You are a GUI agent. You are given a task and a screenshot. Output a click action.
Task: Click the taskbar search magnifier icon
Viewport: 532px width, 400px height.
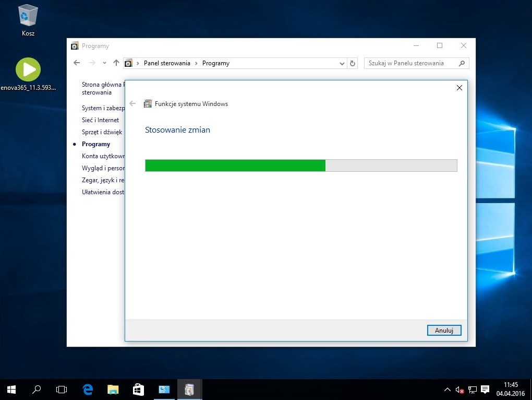click(x=37, y=389)
